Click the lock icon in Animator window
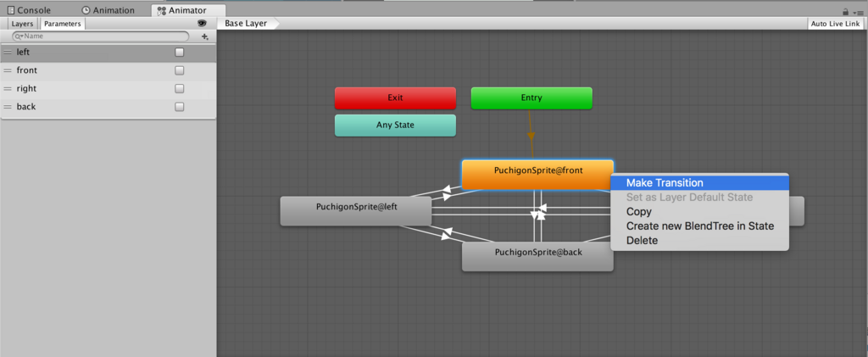 click(845, 12)
